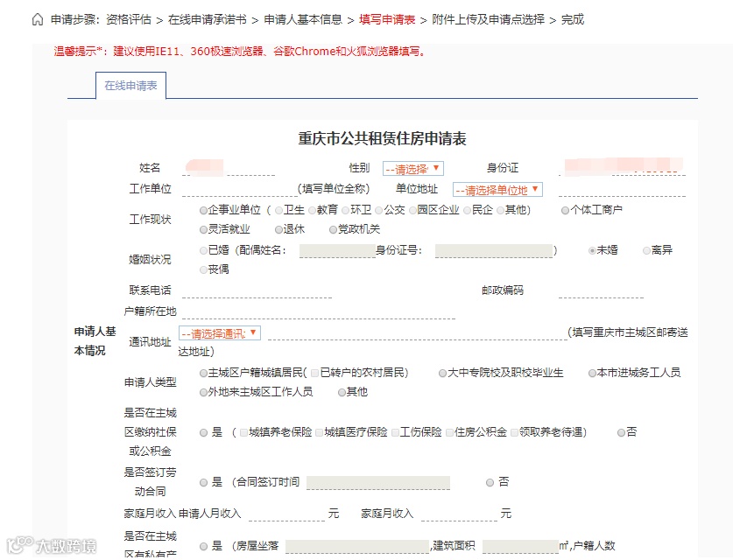Select 教育 radio option
Screen dimensions: 733x560
tap(313, 211)
